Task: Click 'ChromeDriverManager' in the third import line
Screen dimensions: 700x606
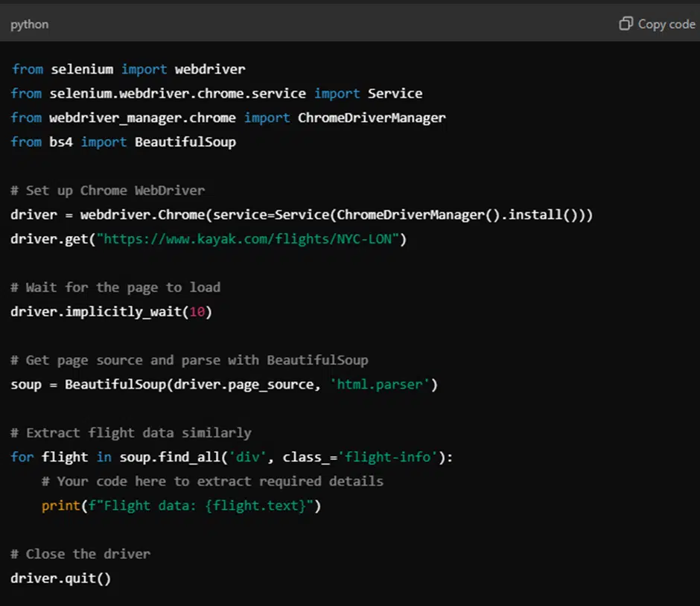Action: (372, 118)
